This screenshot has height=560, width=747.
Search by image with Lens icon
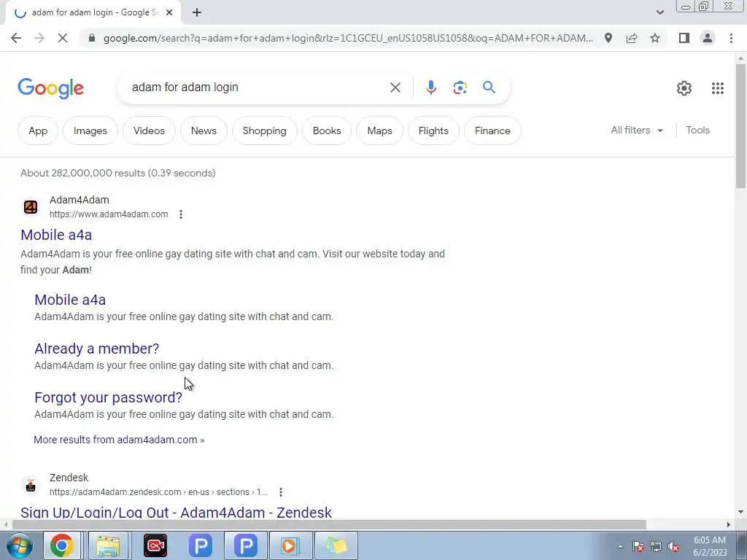460,87
